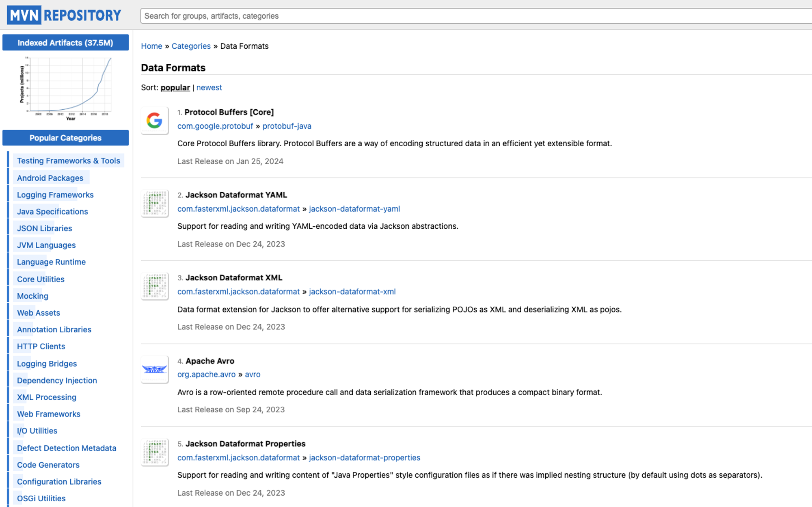Go to Home breadcrumb link
812x507 pixels.
(x=151, y=46)
